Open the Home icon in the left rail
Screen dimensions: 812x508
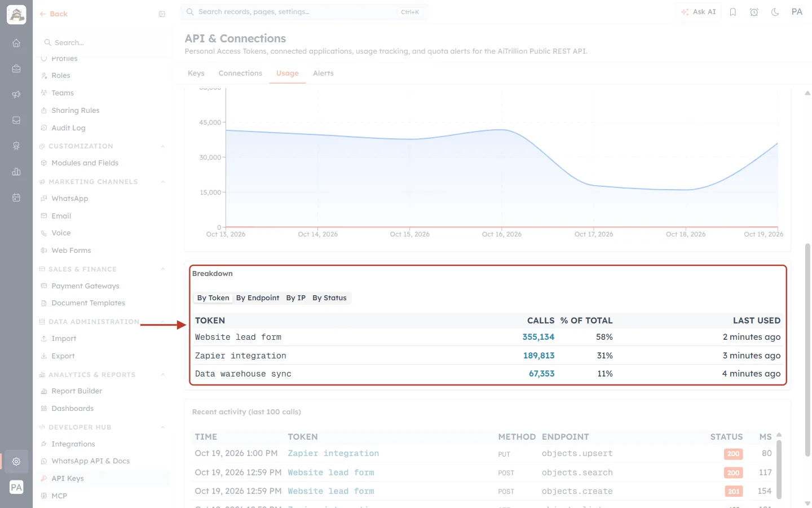pos(16,43)
